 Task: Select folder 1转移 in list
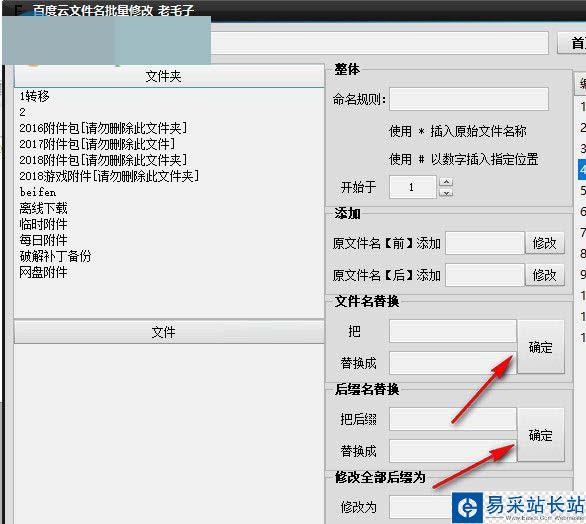point(34,96)
